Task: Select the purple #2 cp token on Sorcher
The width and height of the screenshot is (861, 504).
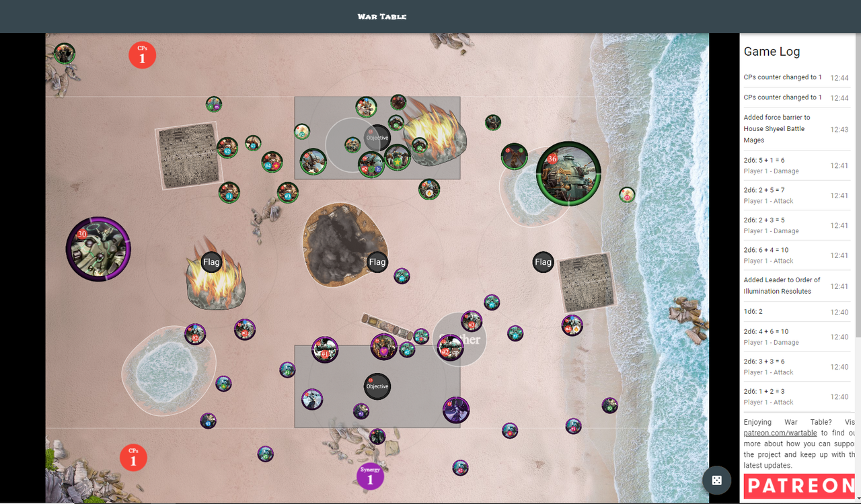Action: tap(450, 347)
